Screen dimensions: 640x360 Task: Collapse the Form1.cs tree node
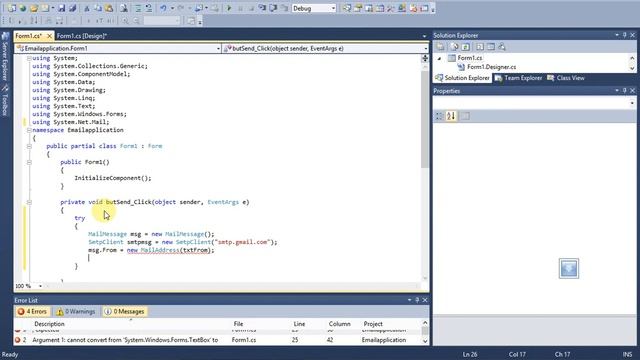click(x=440, y=58)
